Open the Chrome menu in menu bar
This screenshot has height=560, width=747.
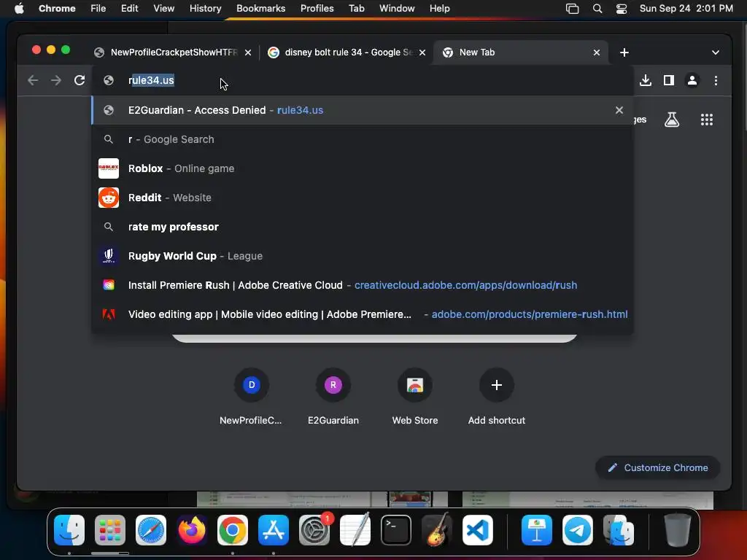57,9
